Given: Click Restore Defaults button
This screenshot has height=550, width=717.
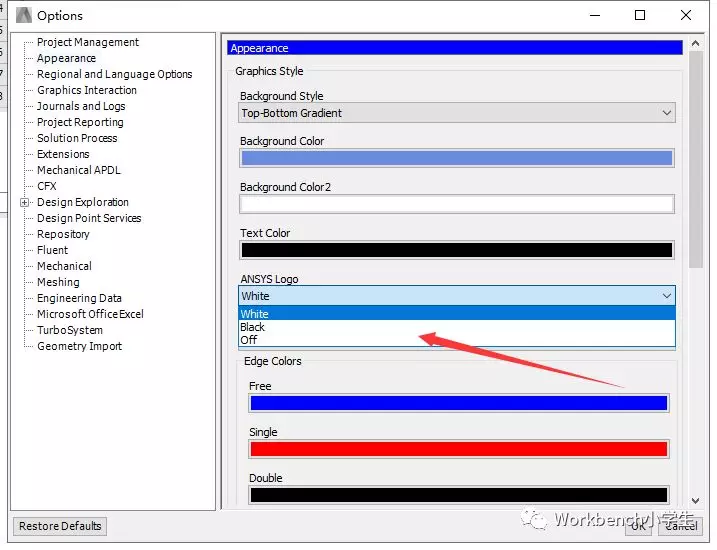Looking at the screenshot, I should pyautogui.click(x=60, y=526).
